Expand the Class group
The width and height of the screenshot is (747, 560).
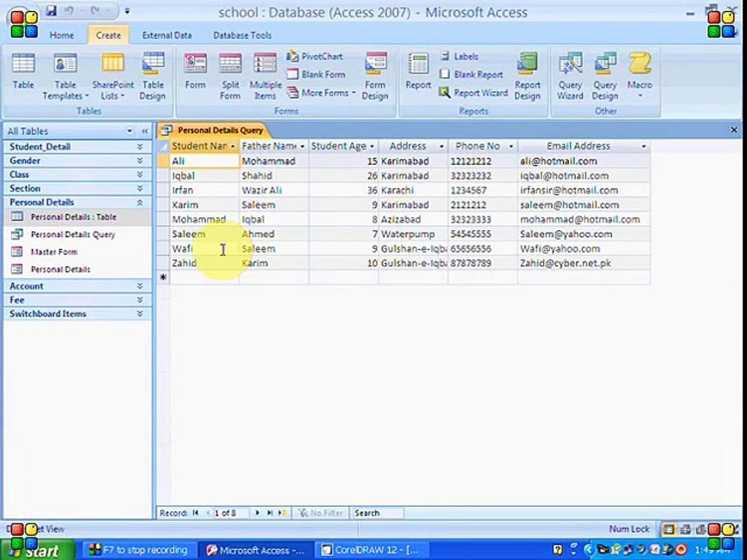coord(139,174)
